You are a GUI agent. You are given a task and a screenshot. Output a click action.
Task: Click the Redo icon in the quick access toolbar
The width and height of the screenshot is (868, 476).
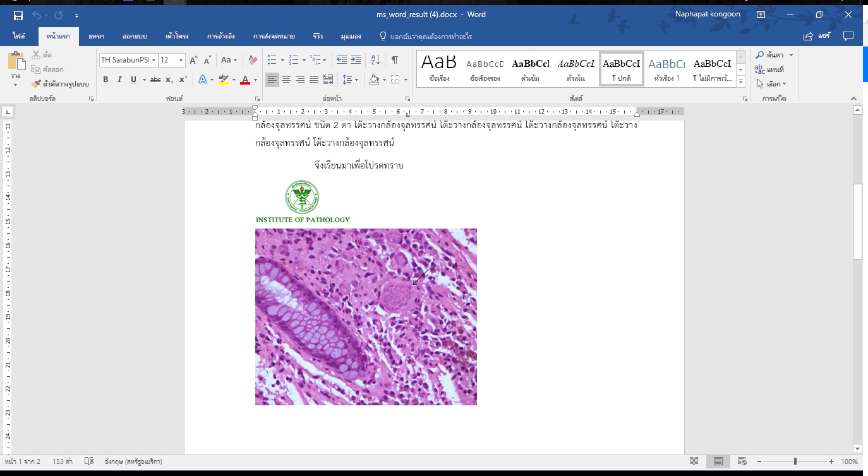tap(59, 15)
